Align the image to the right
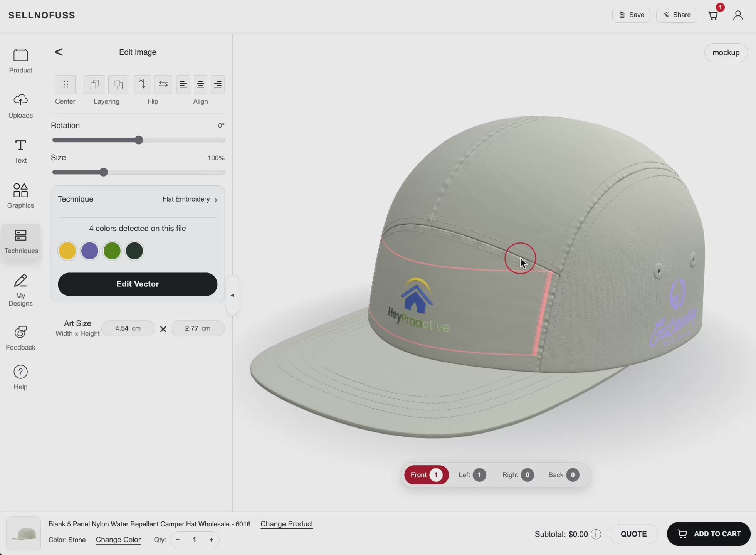This screenshot has height=555, width=756. [218, 84]
